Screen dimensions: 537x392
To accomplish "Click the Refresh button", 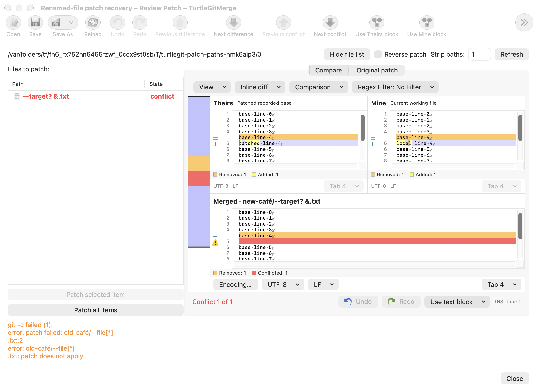I will [x=512, y=54].
